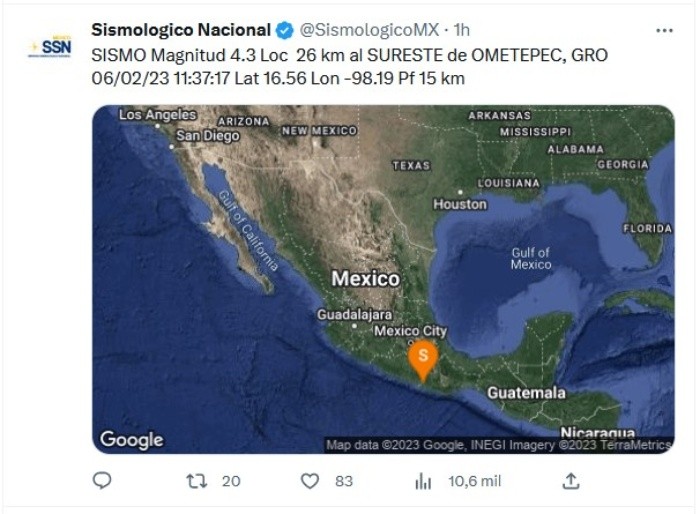The image size is (700, 514).
Task: Click the orange earthquake marker on map
Action: click(x=424, y=358)
